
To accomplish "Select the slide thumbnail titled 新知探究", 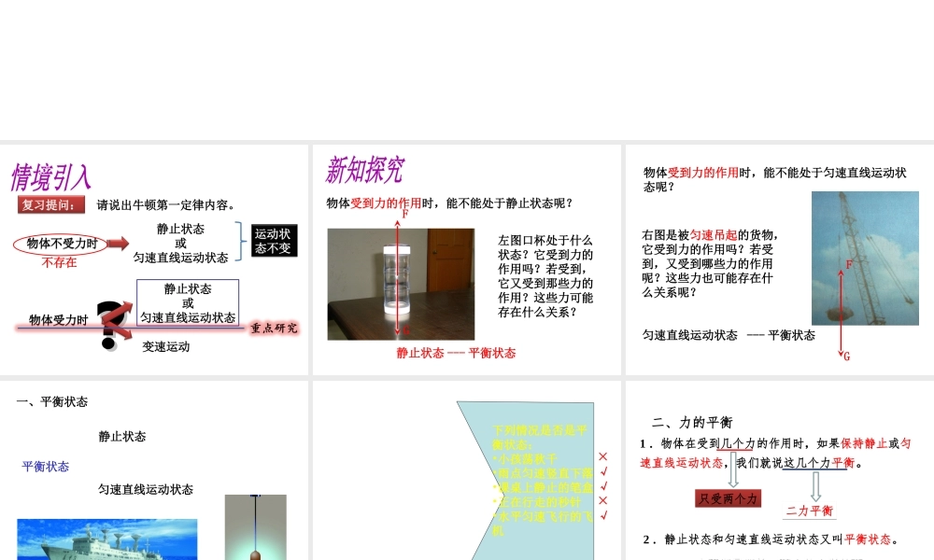I will click(x=466, y=259).
